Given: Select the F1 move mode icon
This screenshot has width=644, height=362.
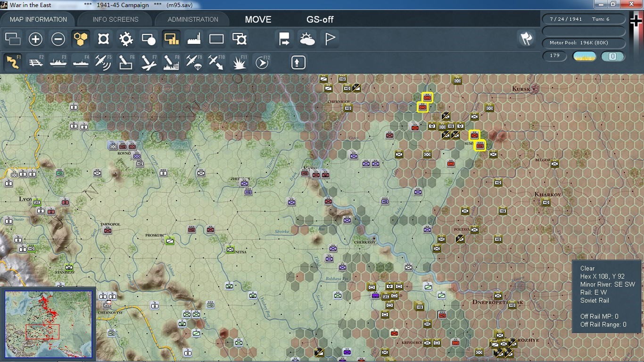Looking at the screenshot, I should 13,62.
